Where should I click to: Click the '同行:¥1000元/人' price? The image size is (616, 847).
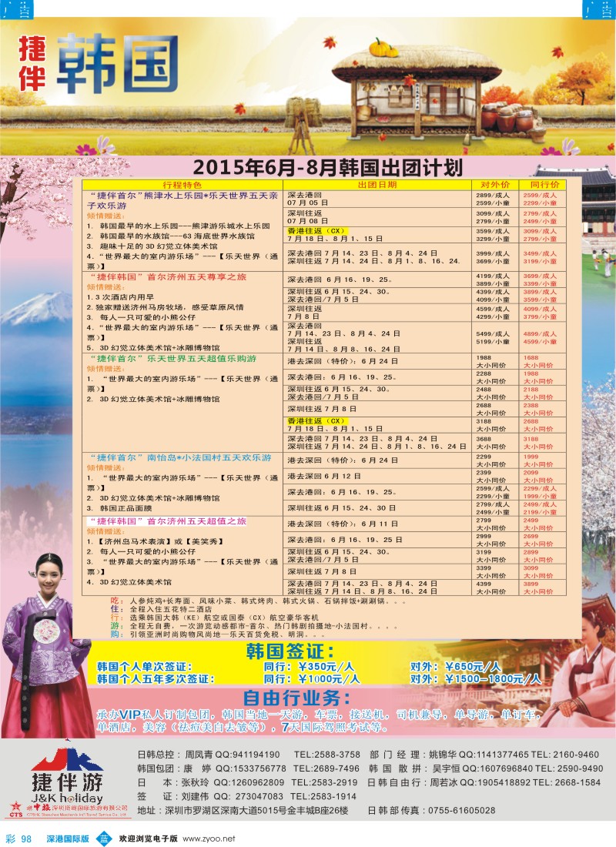click(x=312, y=679)
